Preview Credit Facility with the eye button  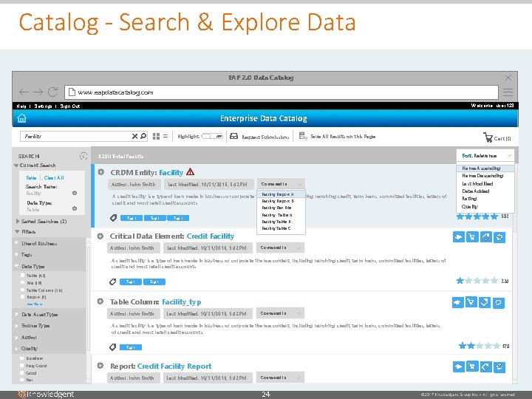pyautogui.click(x=458, y=237)
